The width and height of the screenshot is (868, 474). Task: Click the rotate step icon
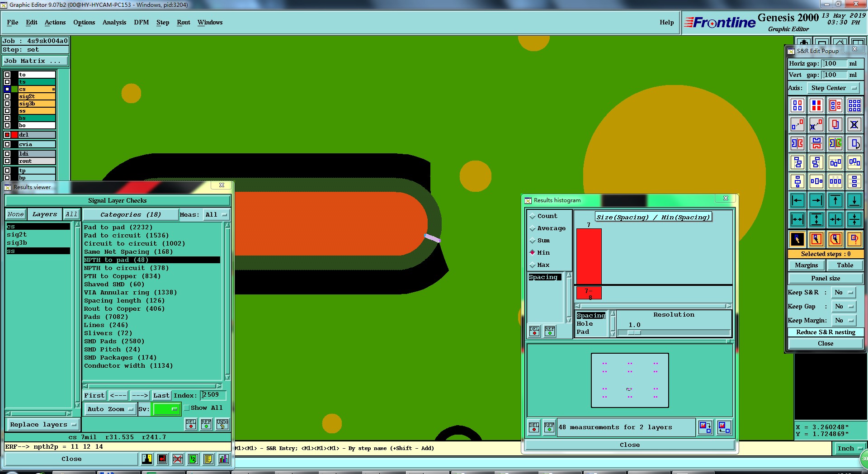coord(854,143)
